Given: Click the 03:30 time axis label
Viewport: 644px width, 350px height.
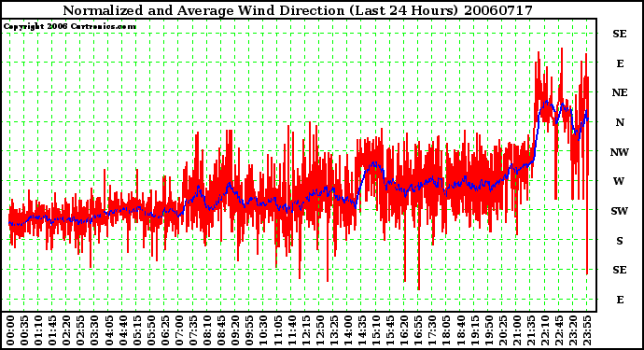Looking at the screenshot, I should 94,330.
